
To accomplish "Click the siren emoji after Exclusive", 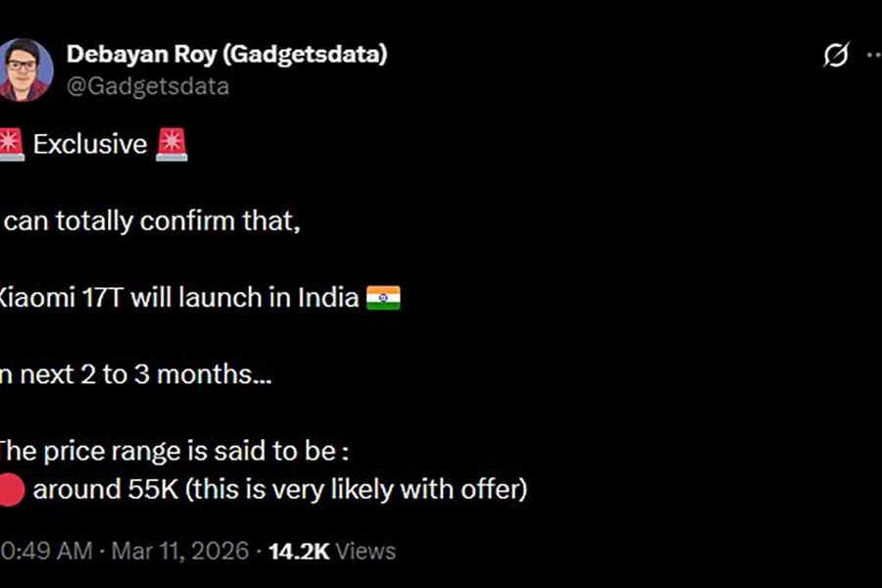I will pyautogui.click(x=171, y=144).
